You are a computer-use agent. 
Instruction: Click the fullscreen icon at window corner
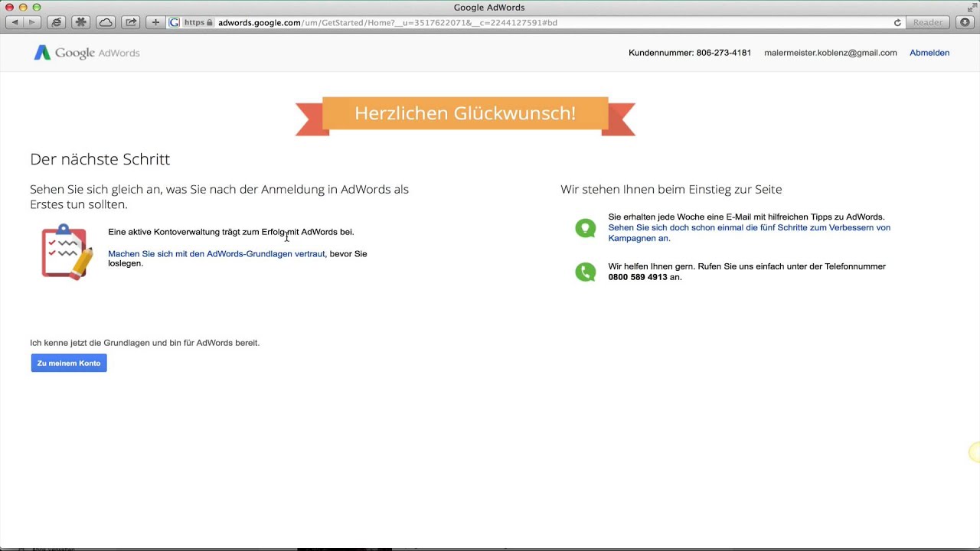[x=971, y=7]
